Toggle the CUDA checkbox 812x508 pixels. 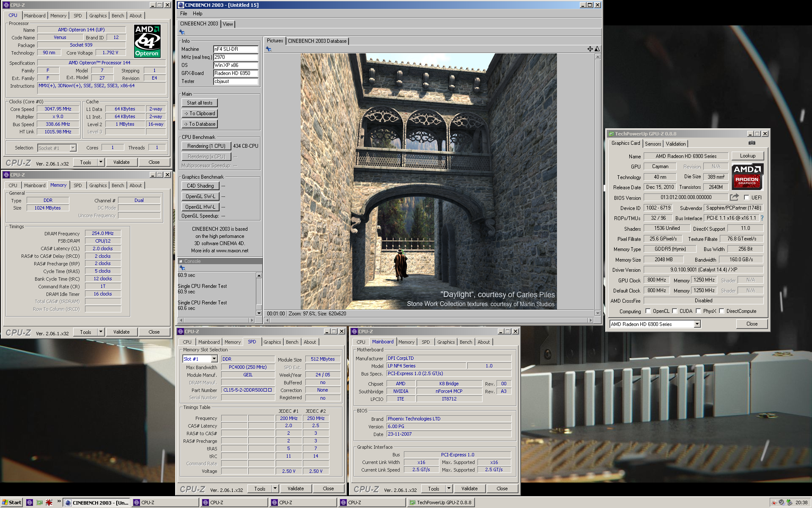(x=675, y=311)
